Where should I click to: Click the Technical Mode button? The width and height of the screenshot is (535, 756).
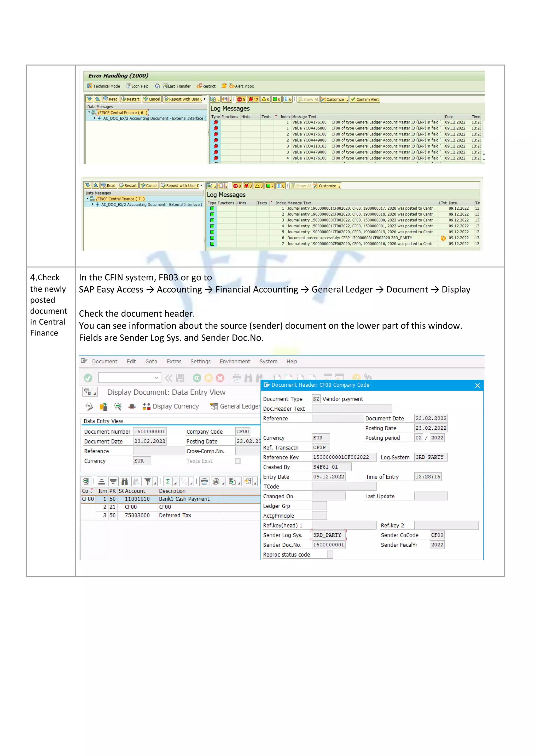(104, 86)
